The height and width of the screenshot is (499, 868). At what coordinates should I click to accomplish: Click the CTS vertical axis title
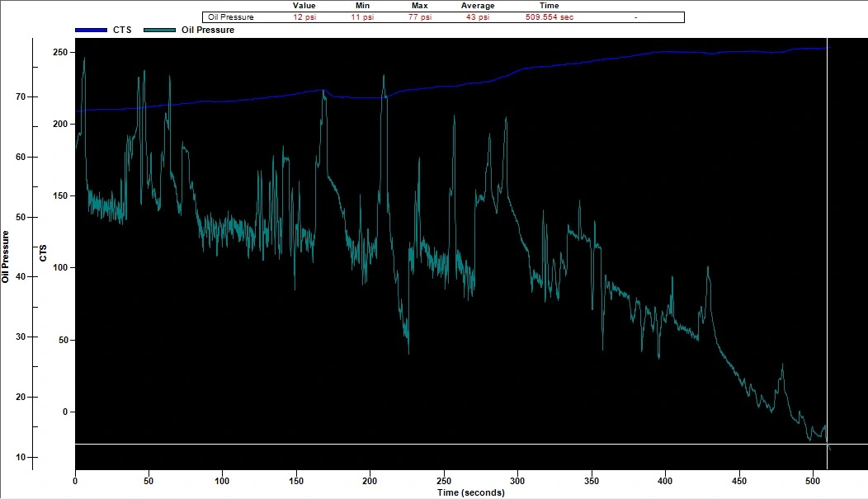[x=43, y=253]
